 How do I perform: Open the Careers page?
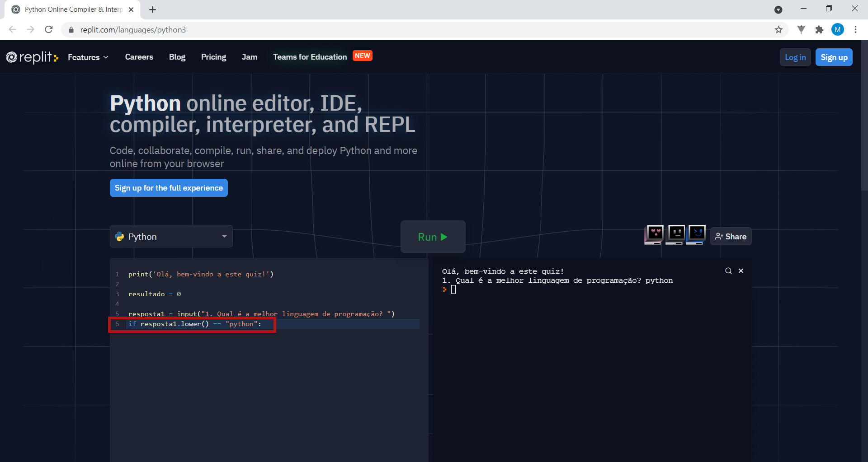139,57
